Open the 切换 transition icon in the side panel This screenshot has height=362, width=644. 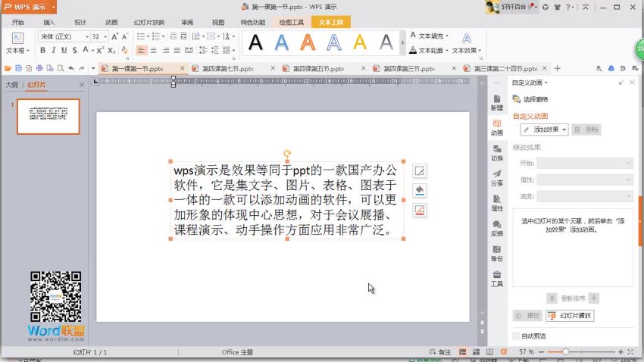496,153
